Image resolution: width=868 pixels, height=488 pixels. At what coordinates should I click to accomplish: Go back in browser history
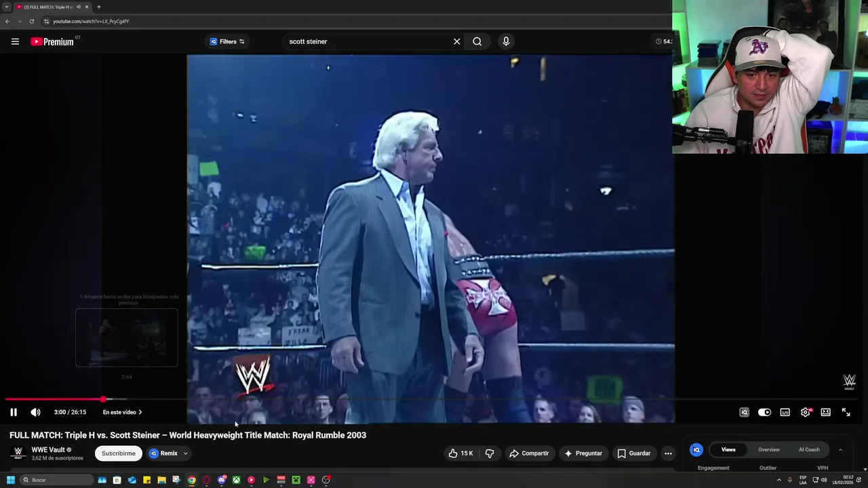[7, 21]
